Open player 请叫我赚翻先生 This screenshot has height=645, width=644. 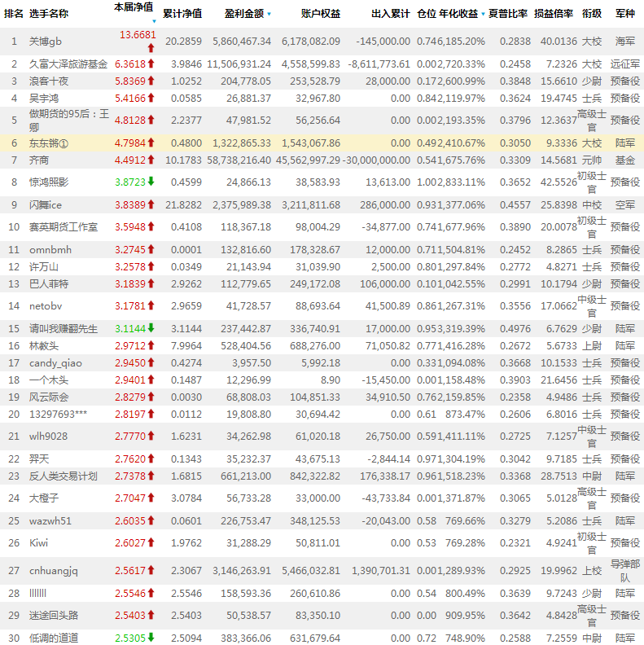(x=64, y=329)
